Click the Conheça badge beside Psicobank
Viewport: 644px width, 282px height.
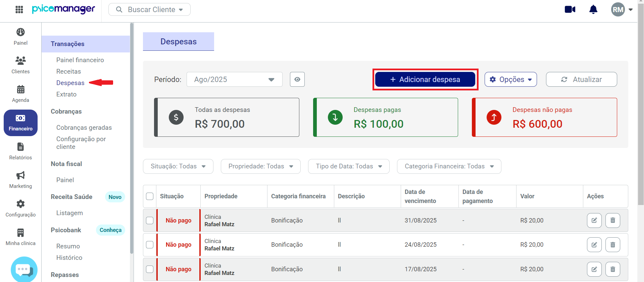110,230
